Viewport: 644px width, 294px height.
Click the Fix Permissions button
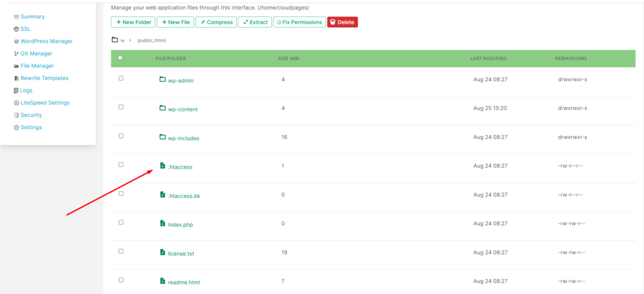pos(299,22)
